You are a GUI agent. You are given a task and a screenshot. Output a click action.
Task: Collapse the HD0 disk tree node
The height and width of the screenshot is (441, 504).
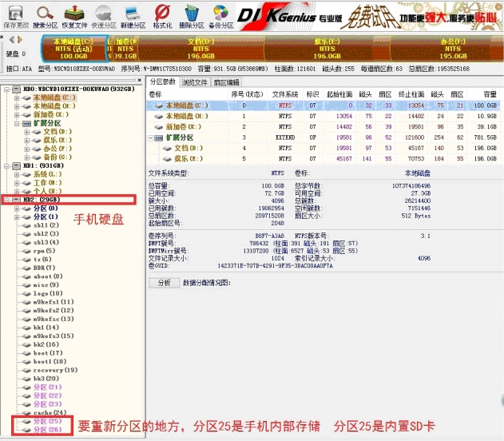[6, 89]
